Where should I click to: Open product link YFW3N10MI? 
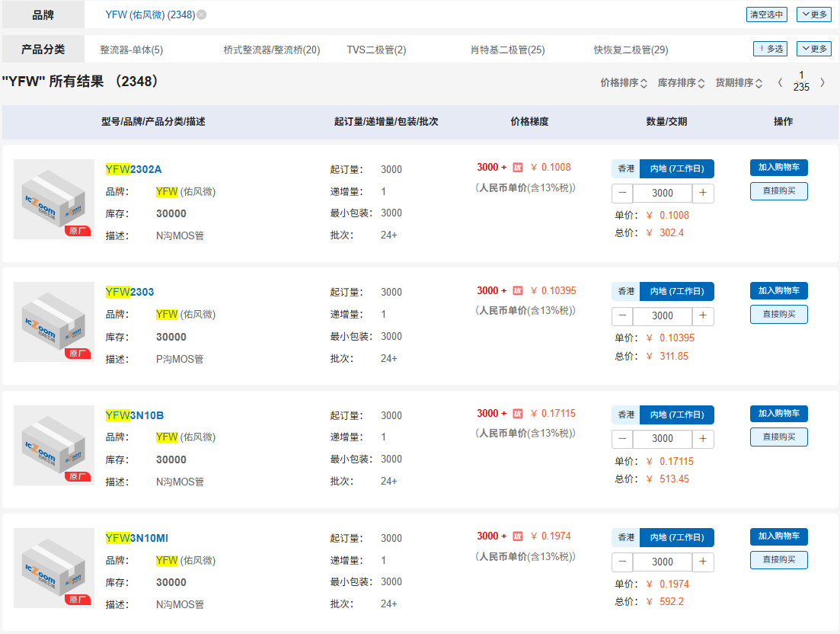[x=136, y=538]
